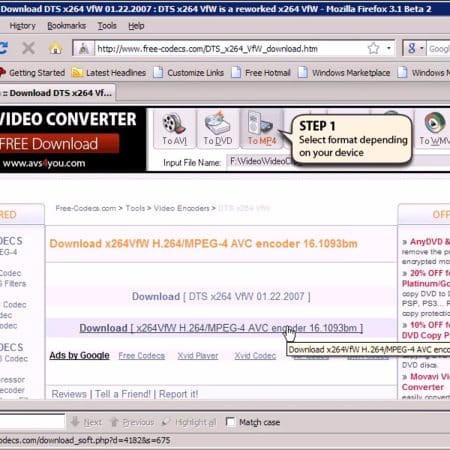Click the Movavi Video Converter offer link
Image resolution: width=450 pixels, height=450 pixels.
pyautogui.click(x=426, y=382)
